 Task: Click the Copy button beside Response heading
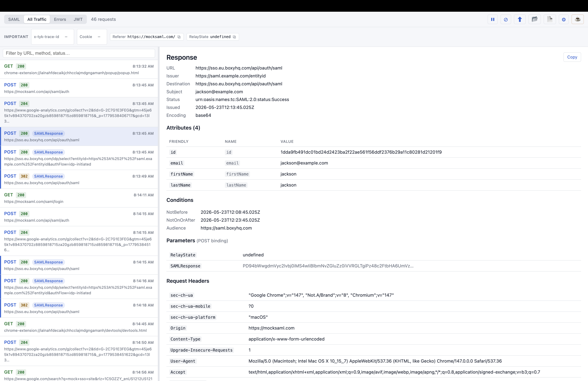coord(572,57)
